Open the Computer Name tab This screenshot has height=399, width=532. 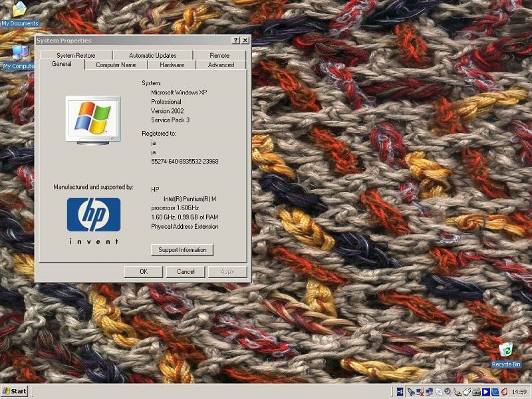click(x=116, y=65)
